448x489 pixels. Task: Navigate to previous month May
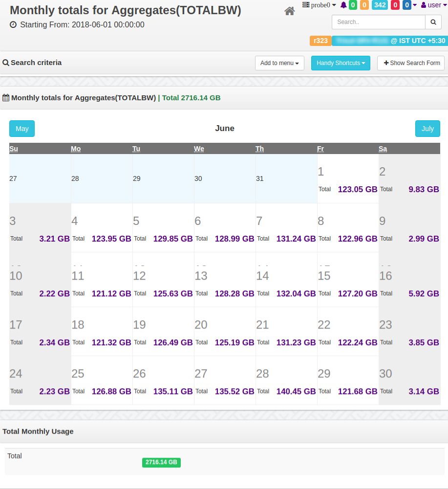tap(22, 129)
